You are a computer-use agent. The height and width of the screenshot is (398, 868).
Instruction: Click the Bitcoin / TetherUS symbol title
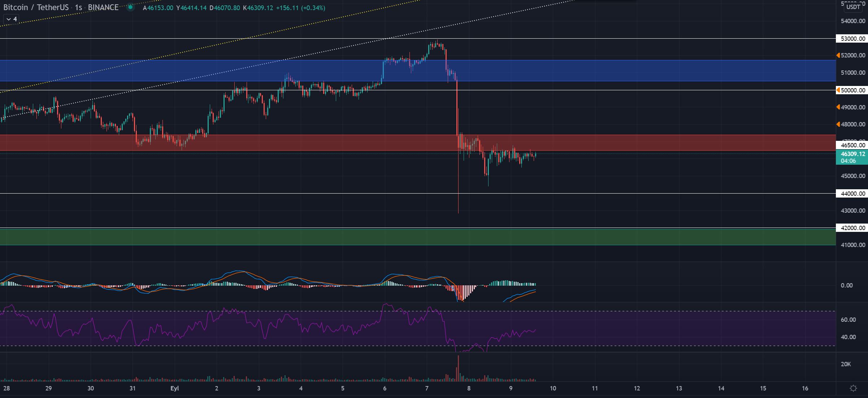(36, 8)
